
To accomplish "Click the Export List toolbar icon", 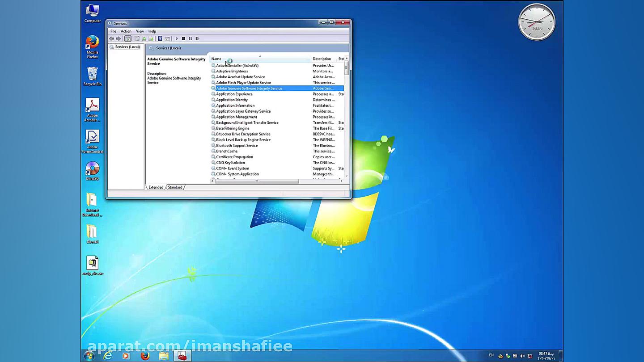I will pyautogui.click(x=151, y=38).
